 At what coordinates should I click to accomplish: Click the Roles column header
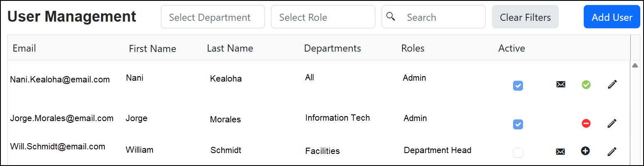[413, 48]
